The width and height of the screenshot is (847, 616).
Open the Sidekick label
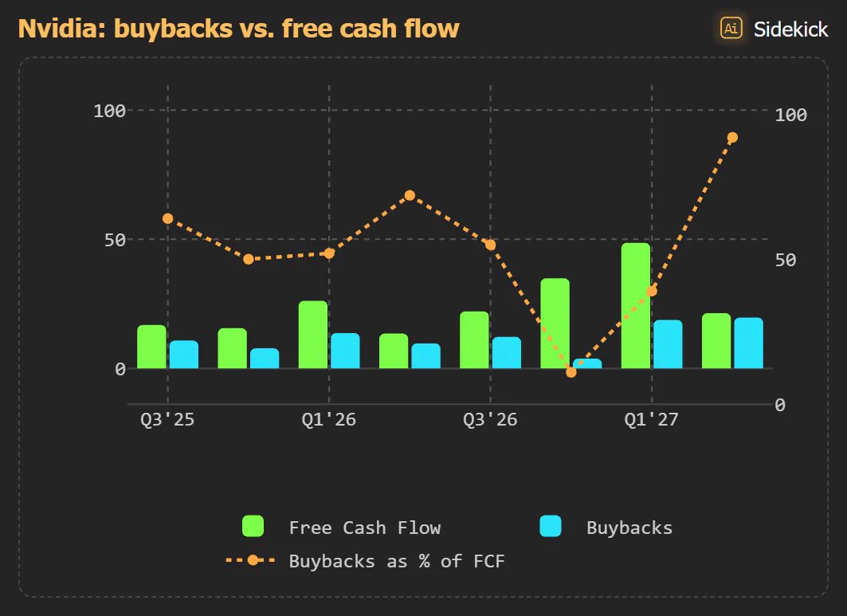click(x=790, y=29)
